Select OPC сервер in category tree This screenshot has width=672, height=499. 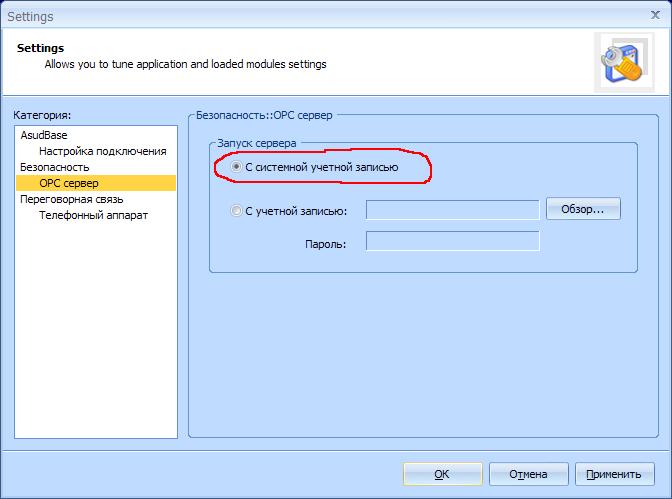pyautogui.click(x=68, y=183)
